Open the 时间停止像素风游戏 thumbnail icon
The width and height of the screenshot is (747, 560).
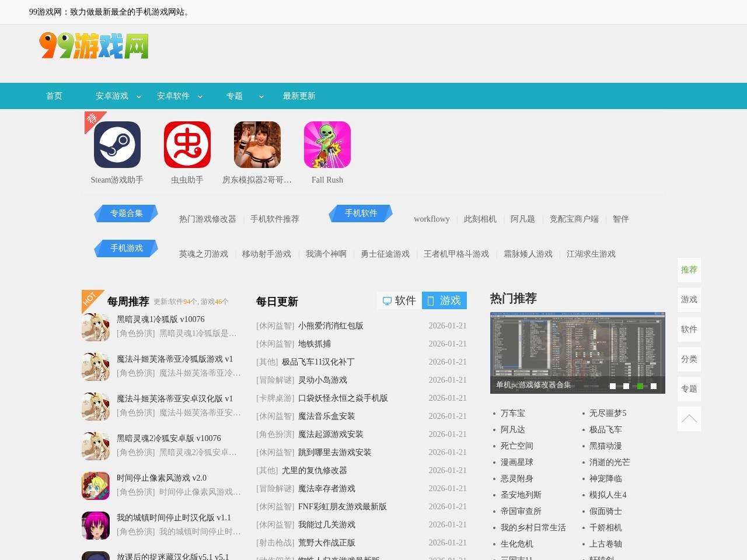[x=96, y=486]
